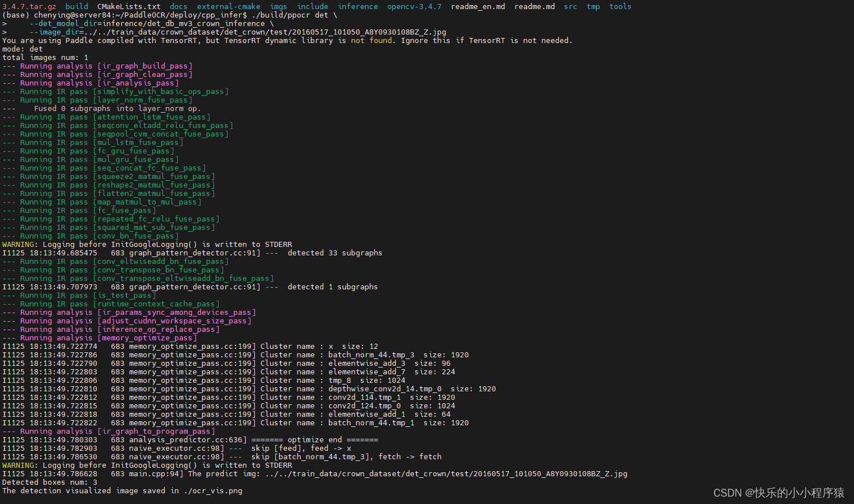This screenshot has width=854, height=504.
Task: Click the depthwise_conv2d_14.tmp_0 cluster line
Action: 249,389
